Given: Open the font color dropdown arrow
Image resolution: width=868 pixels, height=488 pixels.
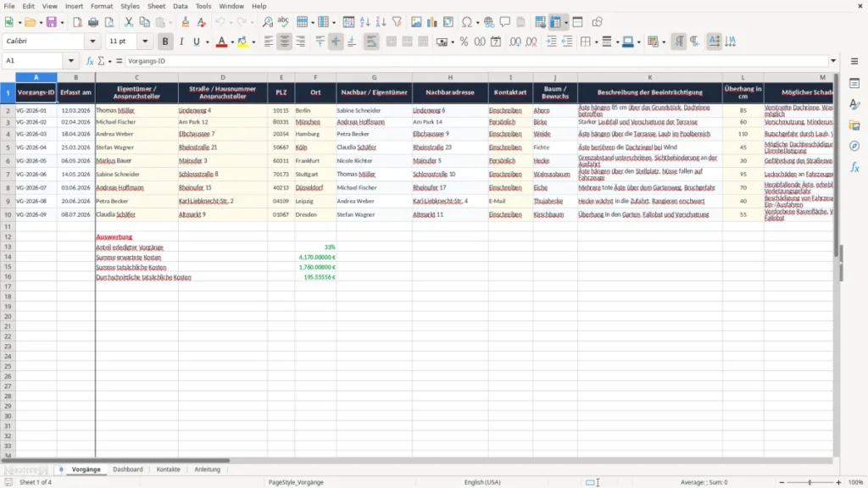Looking at the screenshot, I should point(232,42).
